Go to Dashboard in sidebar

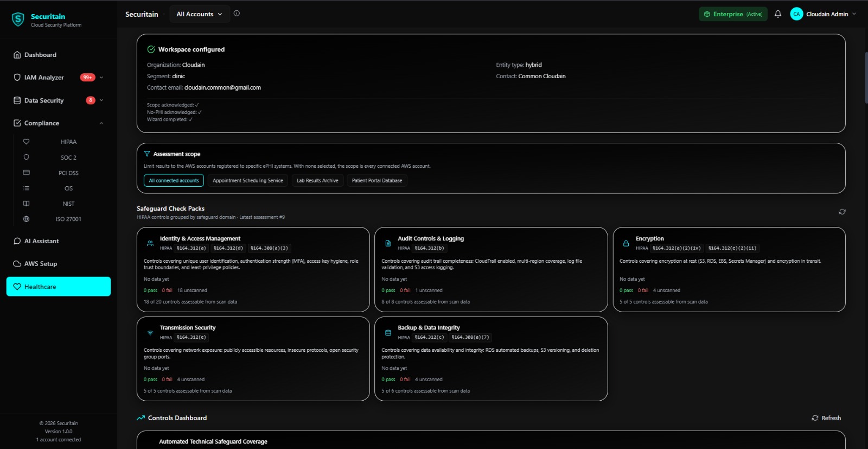[x=59, y=55]
